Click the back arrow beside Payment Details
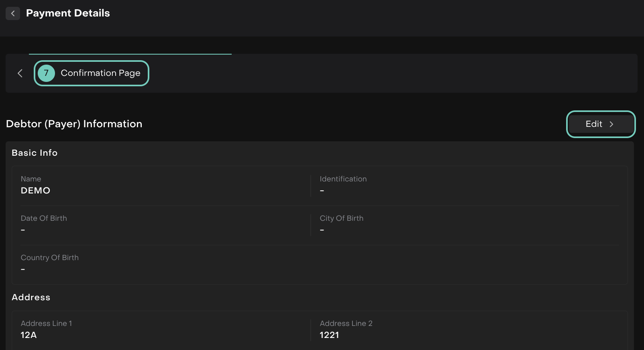Image resolution: width=644 pixels, height=350 pixels. (x=13, y=13)
